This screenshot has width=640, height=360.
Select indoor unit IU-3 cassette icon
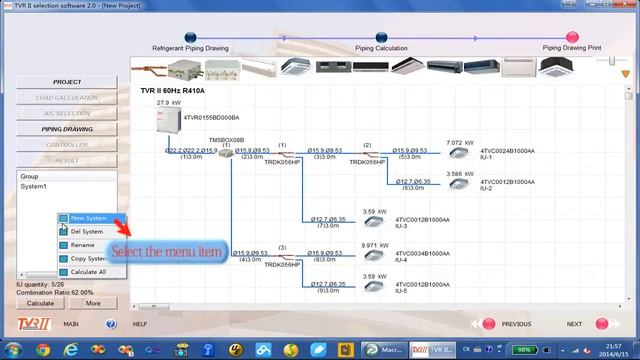tap(374, 222)
